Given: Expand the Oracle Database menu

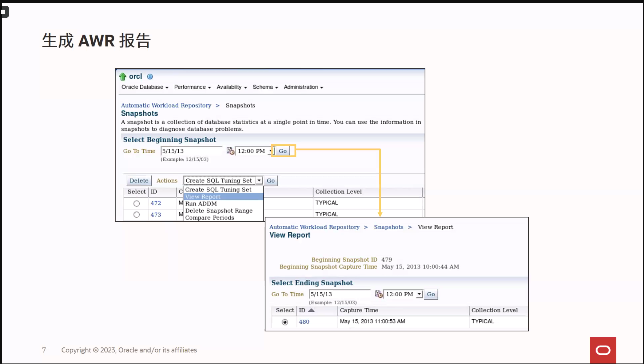Looking at the screenshot, I should coord(145,87).
